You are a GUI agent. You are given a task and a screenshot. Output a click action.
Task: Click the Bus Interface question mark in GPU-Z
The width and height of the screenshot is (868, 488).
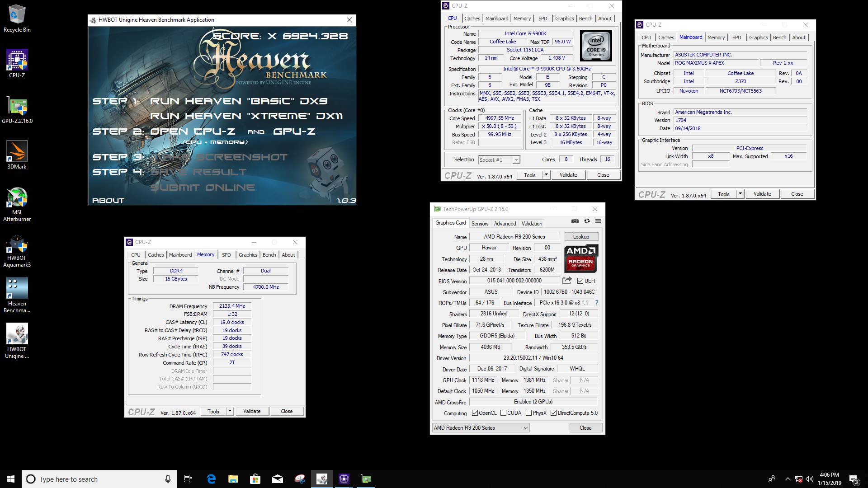[x=596, y=303]
